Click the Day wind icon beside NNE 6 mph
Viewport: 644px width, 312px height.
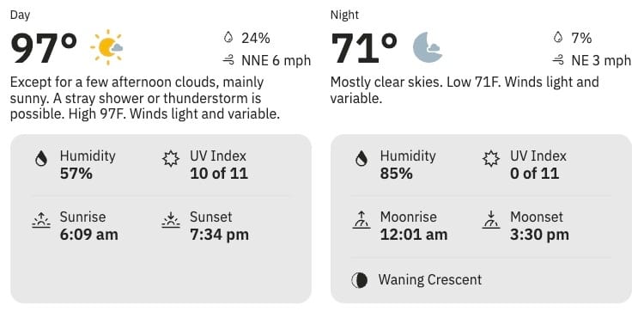pyautogui.click(x=228, y=61)
